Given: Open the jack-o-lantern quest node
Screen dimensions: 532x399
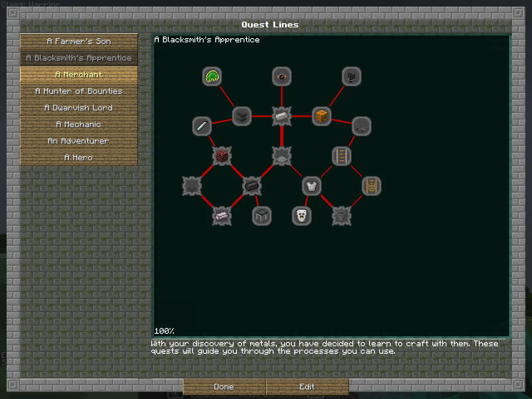Looking at the screenshot, I should pyautogui.click(x=322, y=116).
